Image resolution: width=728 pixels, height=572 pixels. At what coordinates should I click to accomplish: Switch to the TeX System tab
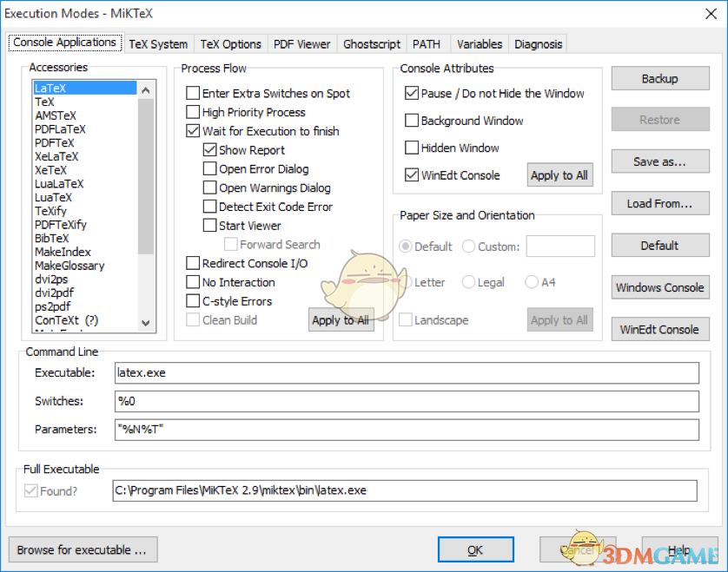158,43
